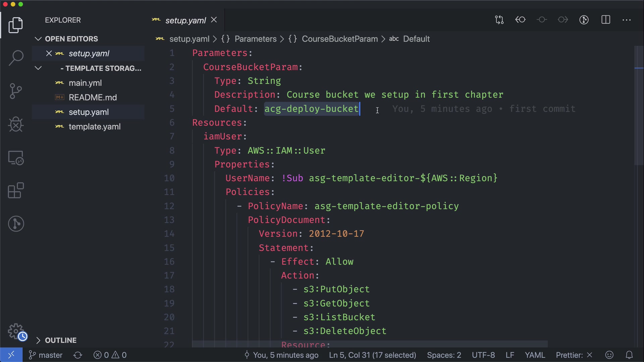Toggle the Prettier status indicator
644x362 pixels.
574,355
